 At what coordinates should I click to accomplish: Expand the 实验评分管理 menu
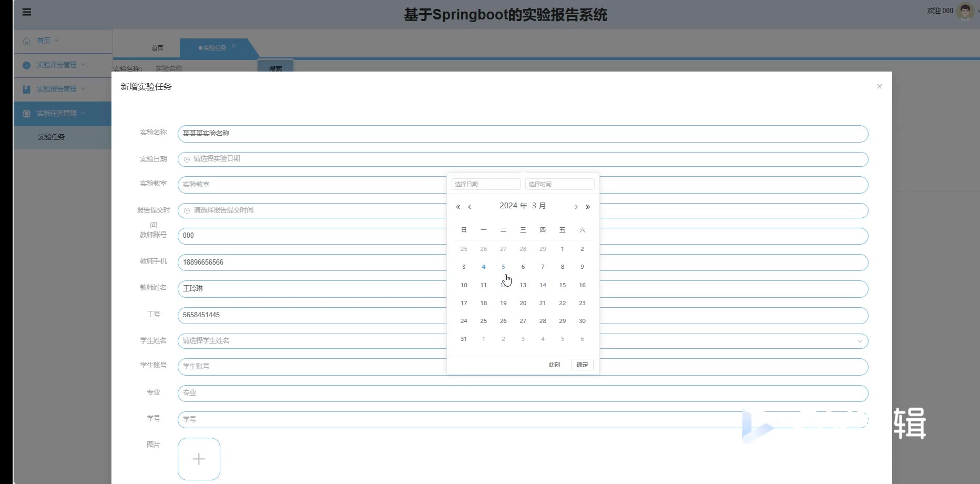83,65
